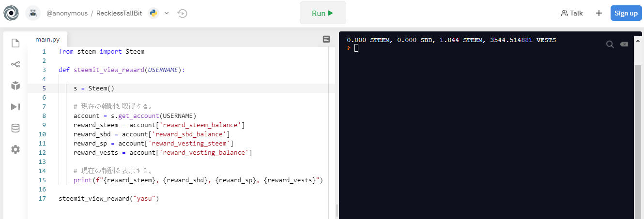Viewport: 644px width, 219px height.
Task: Open the Files panel icon
Action: 15,44
